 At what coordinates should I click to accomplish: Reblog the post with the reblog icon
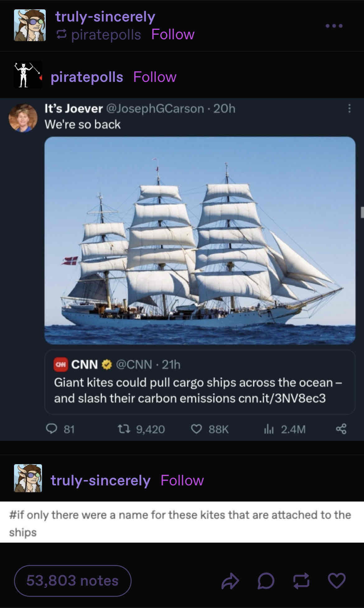point(301,581)
